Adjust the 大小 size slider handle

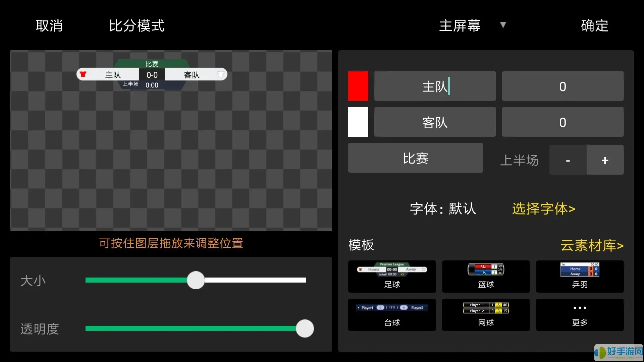pos(196,280)
